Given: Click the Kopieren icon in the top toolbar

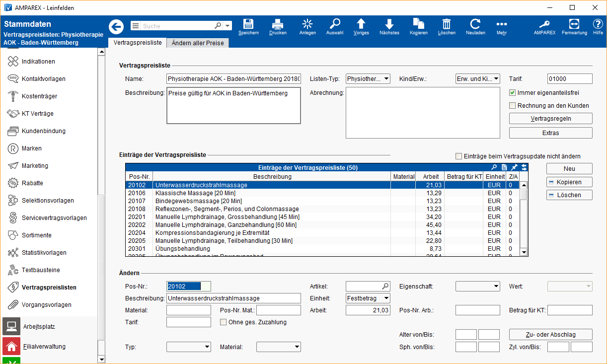Looking at the screenshot, I should (419, 27).
